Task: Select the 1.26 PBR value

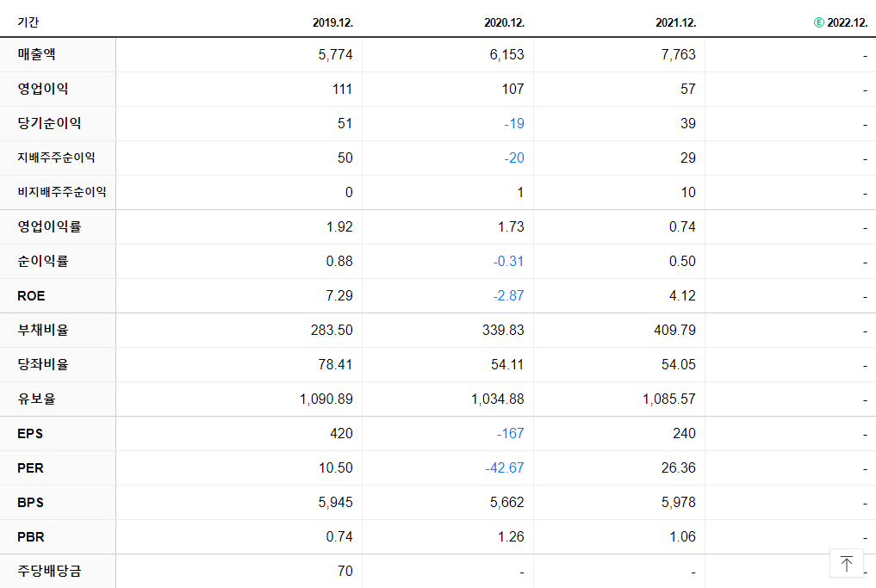Action: point(511,537)
